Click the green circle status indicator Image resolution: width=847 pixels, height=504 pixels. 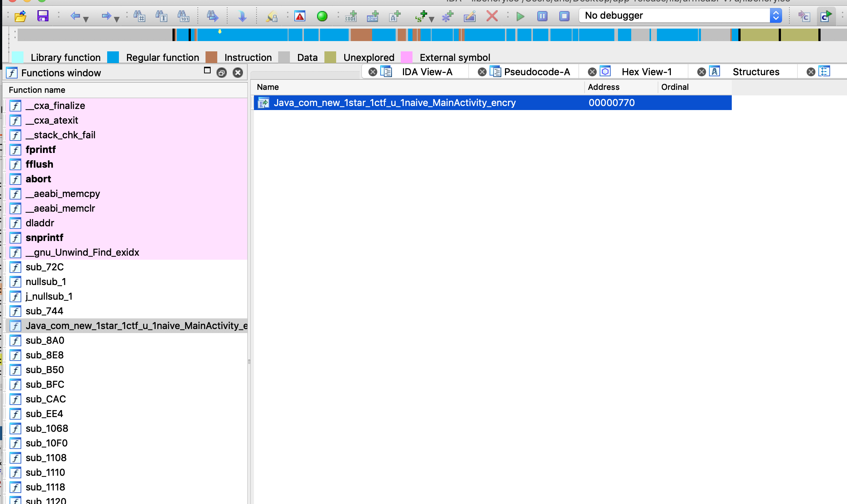click(x=322, y=16)
